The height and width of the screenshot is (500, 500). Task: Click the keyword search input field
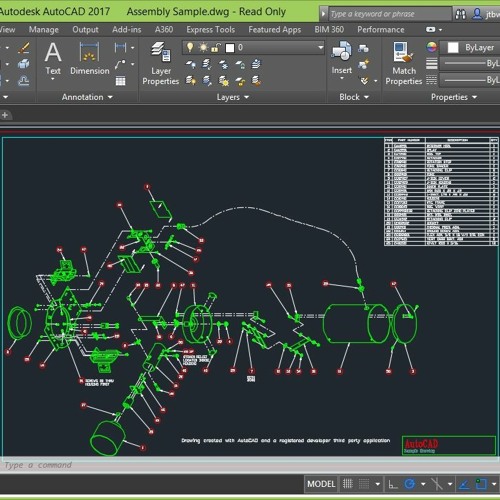click(x=390, y=14)
